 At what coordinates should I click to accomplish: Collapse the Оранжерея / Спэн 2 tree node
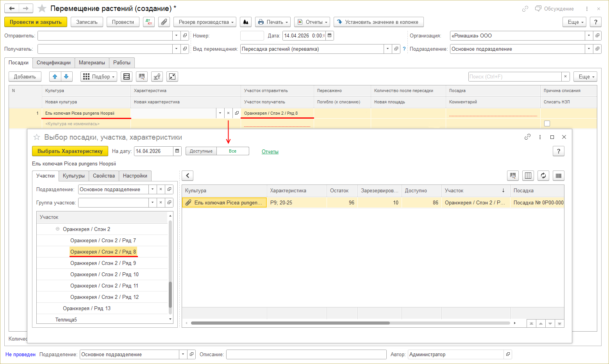click(58, 229)
